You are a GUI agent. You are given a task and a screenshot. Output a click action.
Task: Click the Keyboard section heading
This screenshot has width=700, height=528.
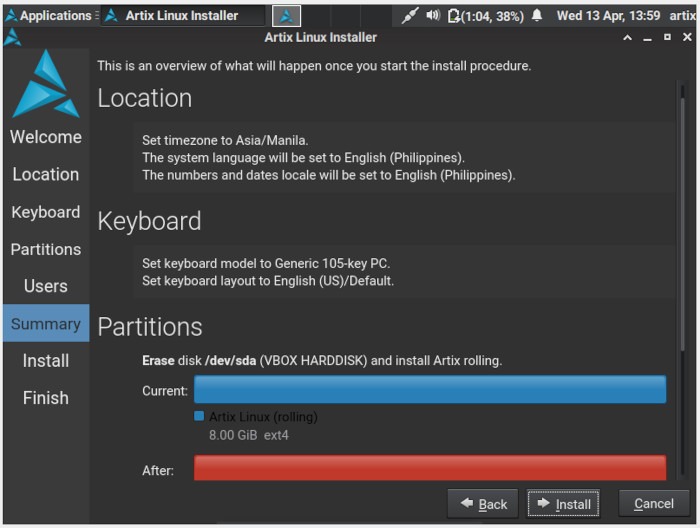[x=150, y=221]
